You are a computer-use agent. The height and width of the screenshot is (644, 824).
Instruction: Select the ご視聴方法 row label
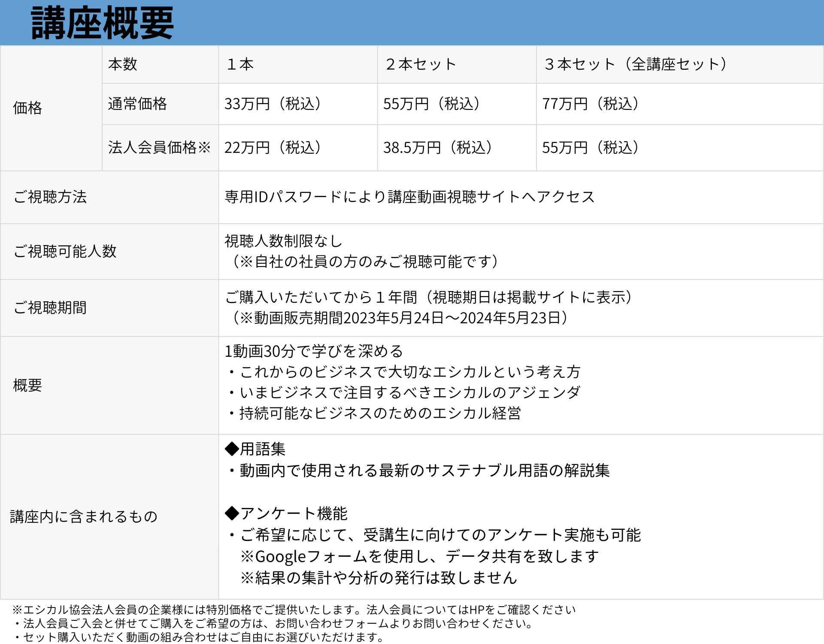[50, 197]
